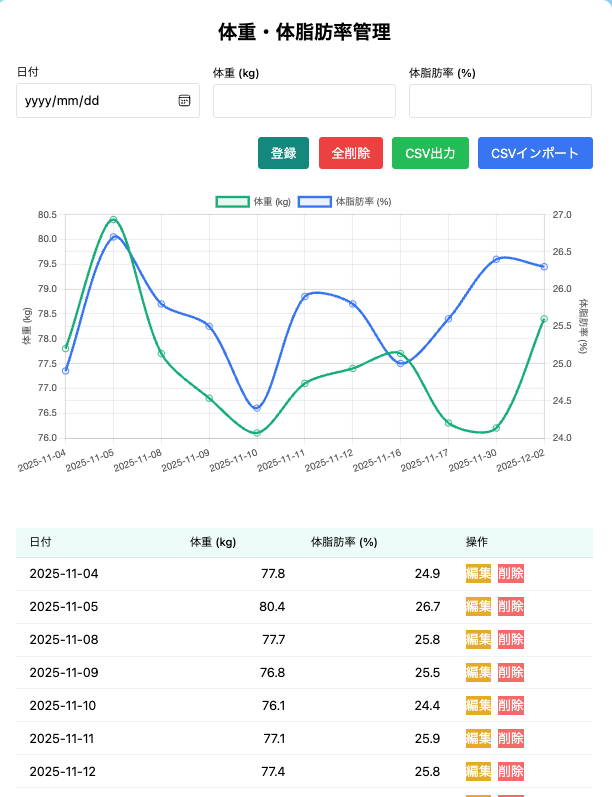Screen dimensions: 612x797
Task: Click 削除 for the 2025-11-10 row
Action: [510, 706]
